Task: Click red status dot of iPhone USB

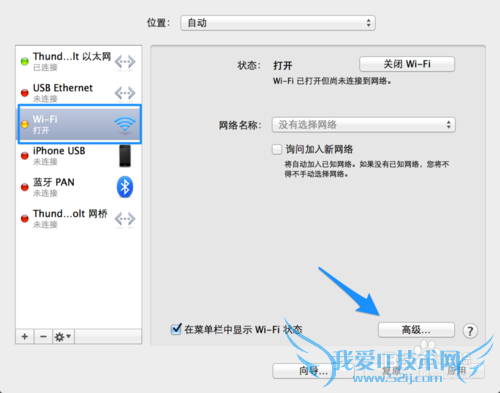Action: pyautogui.click(x=25, y=156)
